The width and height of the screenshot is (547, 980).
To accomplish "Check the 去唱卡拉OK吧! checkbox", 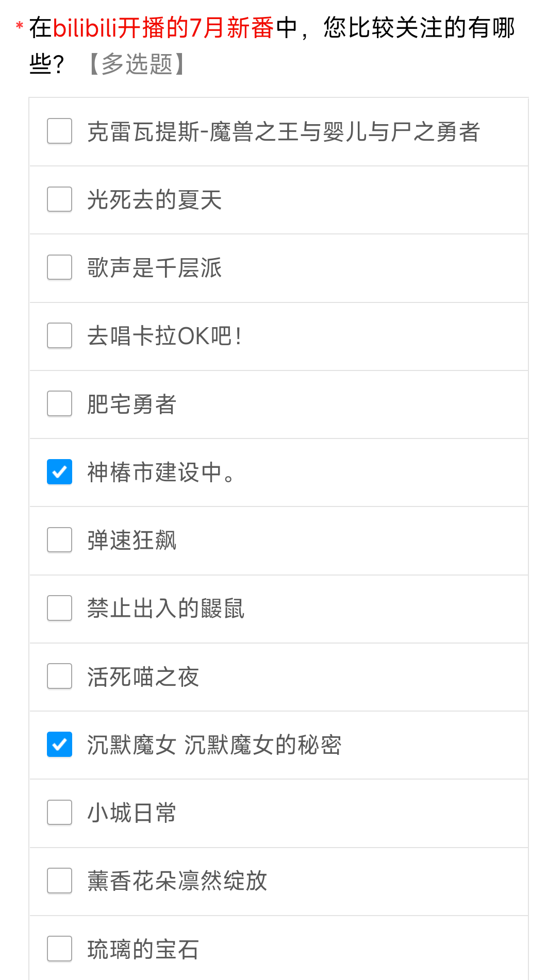I will [x=59, y=335].
